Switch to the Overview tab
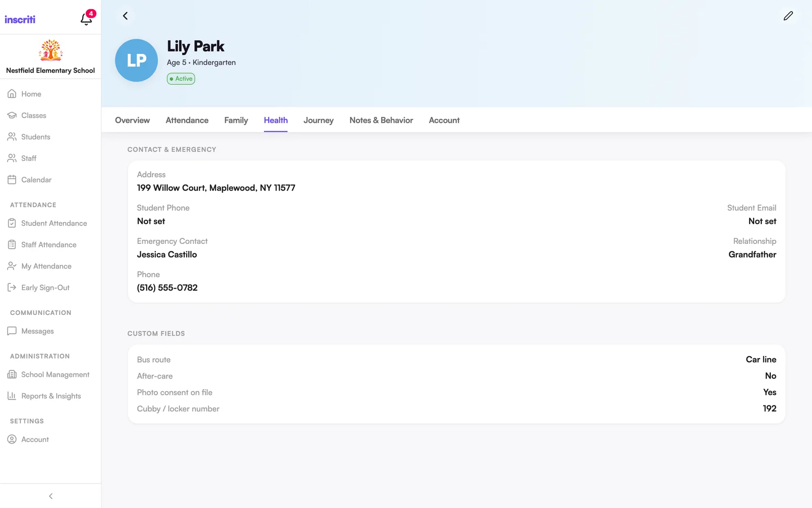Viewport: 812px width, 508px height. click(x=132, y=120)
